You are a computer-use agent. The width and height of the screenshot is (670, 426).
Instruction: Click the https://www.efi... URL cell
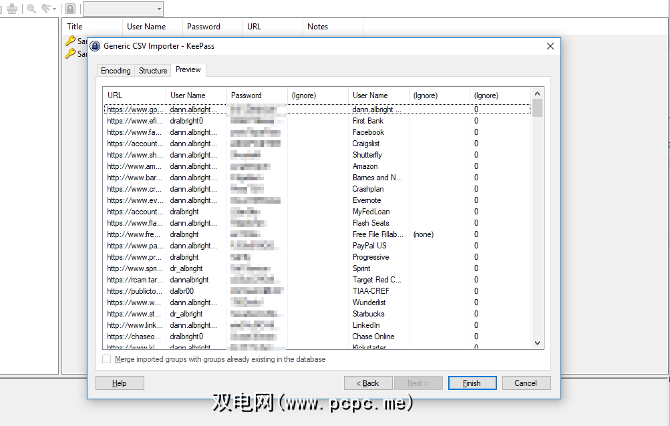point(134,121)
